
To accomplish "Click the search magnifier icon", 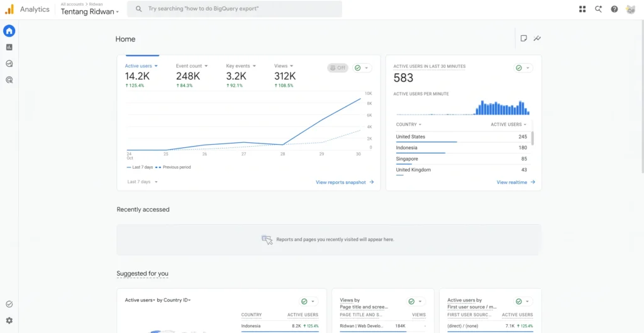I will click(x=139, y=9).
